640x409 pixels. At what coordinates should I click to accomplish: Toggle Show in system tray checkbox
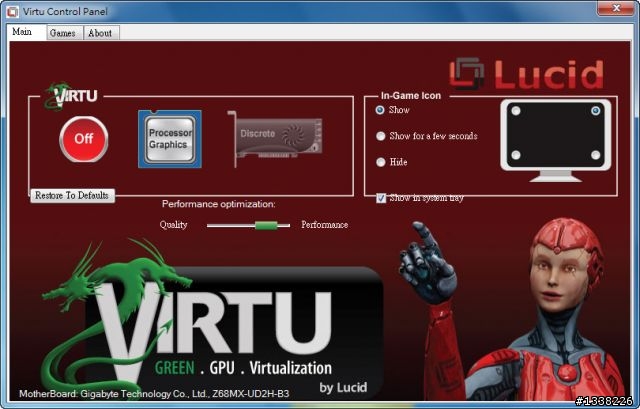(381, 198)
